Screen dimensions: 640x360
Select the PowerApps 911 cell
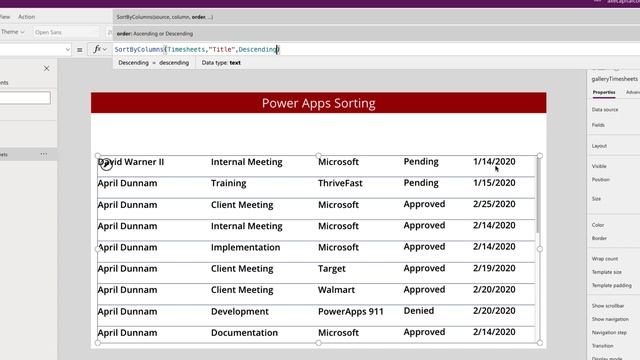[351, 312]
